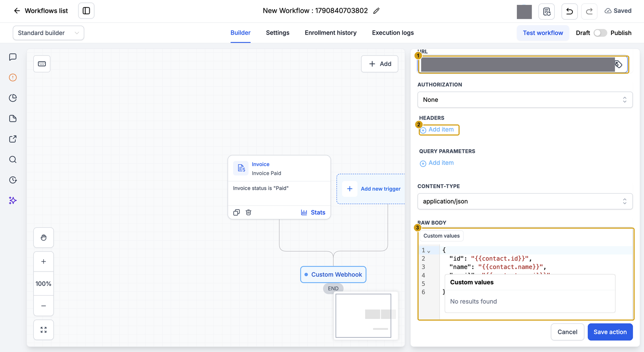Click the external link icon in sidebar
Image resolution: width=644 pixels, height=352 pixels.
[x=13, y=139]
